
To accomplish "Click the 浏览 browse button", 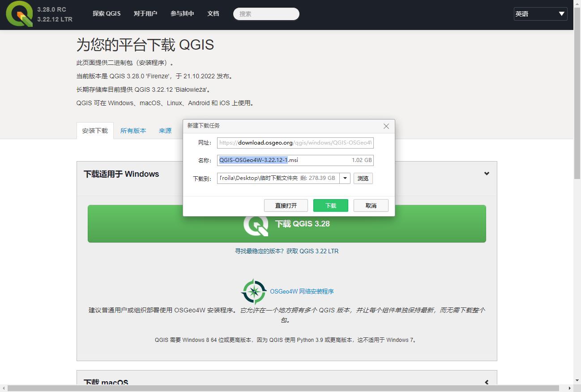I will pos(363,178).
